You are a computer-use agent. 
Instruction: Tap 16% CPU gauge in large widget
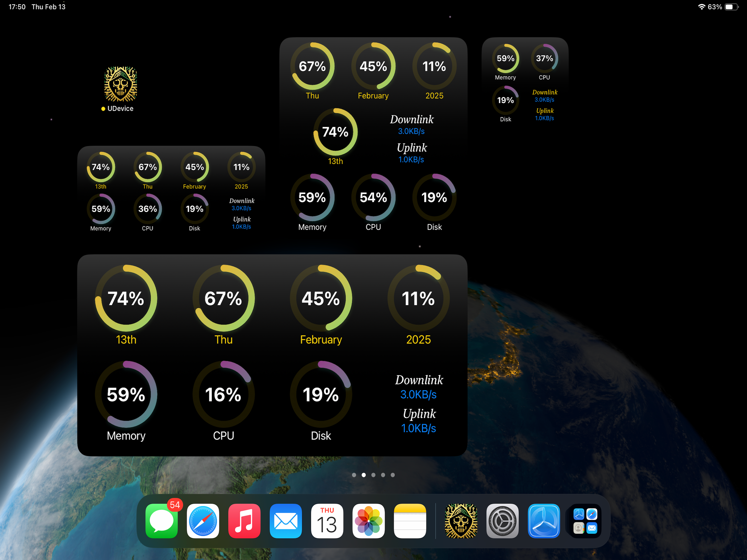pyautogui.click(x=224, y=394)
